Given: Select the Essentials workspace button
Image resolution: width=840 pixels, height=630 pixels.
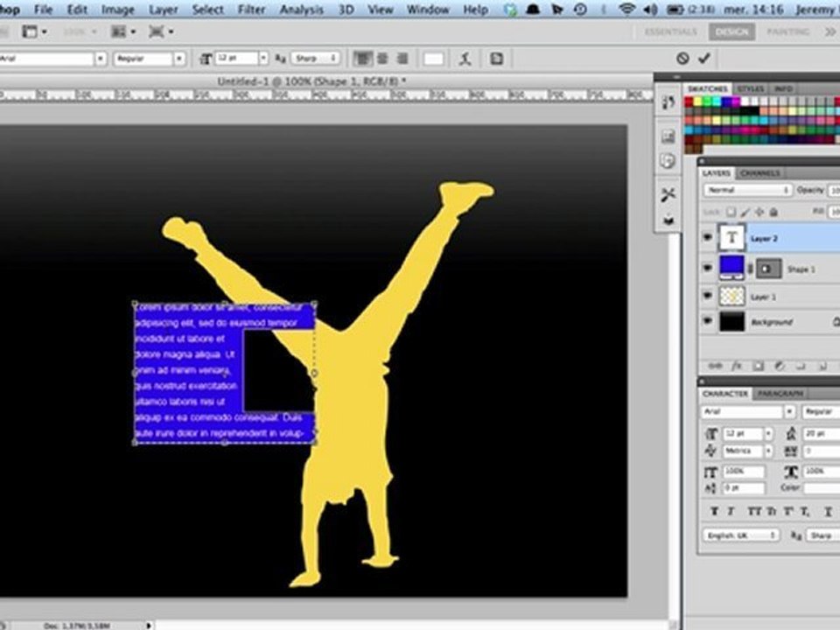Looking at the screenshot, I should [x=671, y=31].
